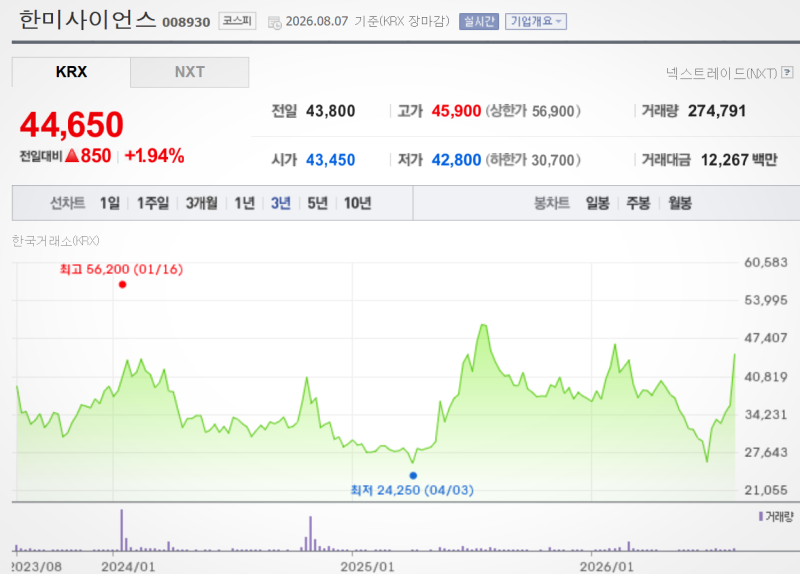Click the 상한가 56,900 upper limit text
The height and width of the screenshot is (574, 800).
533,111
